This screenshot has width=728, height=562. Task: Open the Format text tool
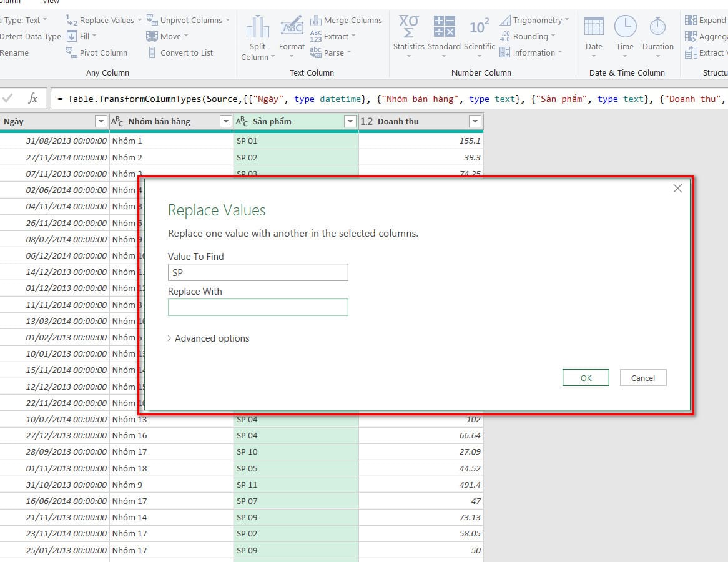(x=292, y=28)
